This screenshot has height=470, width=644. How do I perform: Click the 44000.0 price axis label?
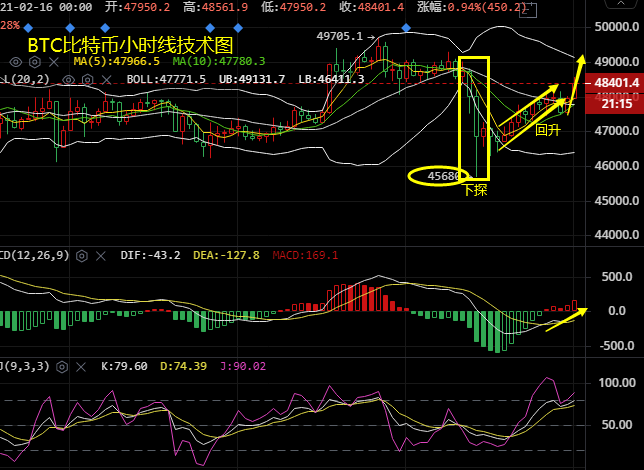pos(617,235)
